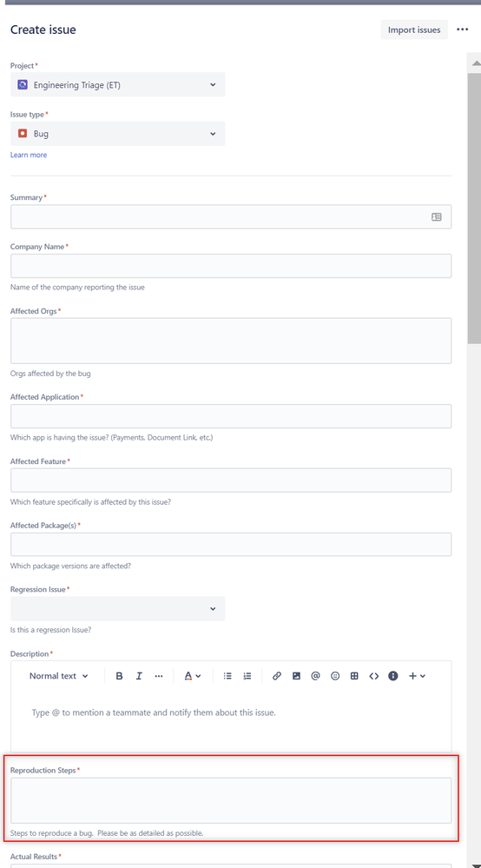Open more formatting options ellipsis

[x=159, y=676]
